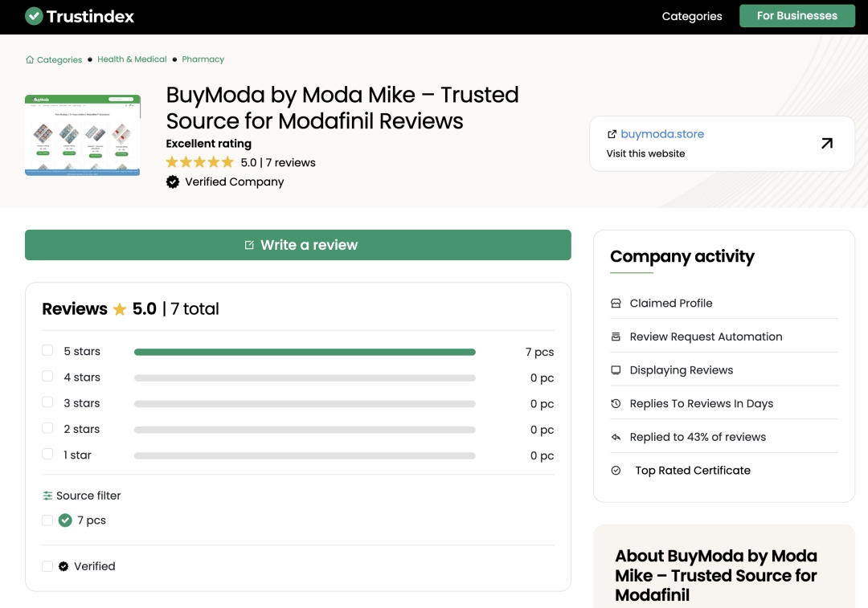
Task: Go to the Pharmacy breadcrumb category
Action: coord(203,59)
